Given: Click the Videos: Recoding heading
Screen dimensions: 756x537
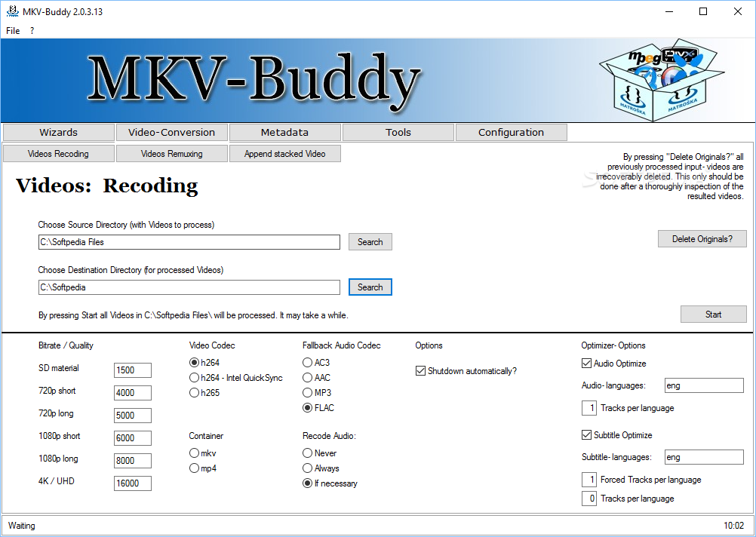Looking at the screenshot, I should (x=107, y=186).
